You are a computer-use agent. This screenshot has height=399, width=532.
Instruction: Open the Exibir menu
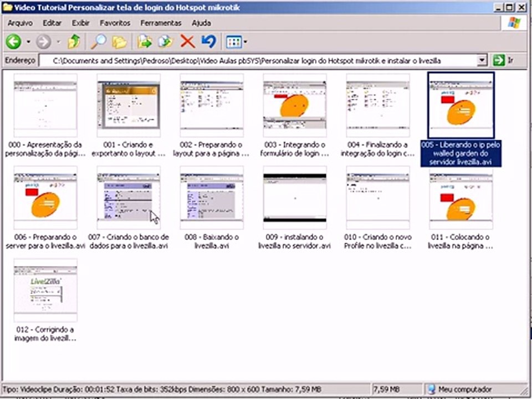pos(80,23)
